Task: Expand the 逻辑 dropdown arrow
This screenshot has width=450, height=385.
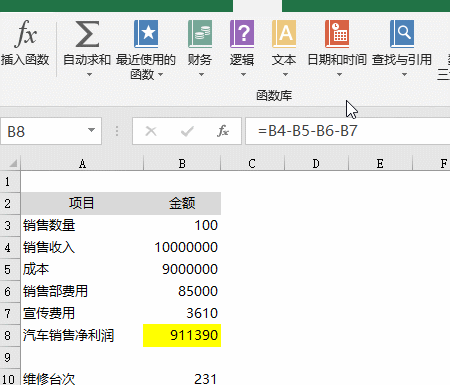Action: (x=243, y=74)
